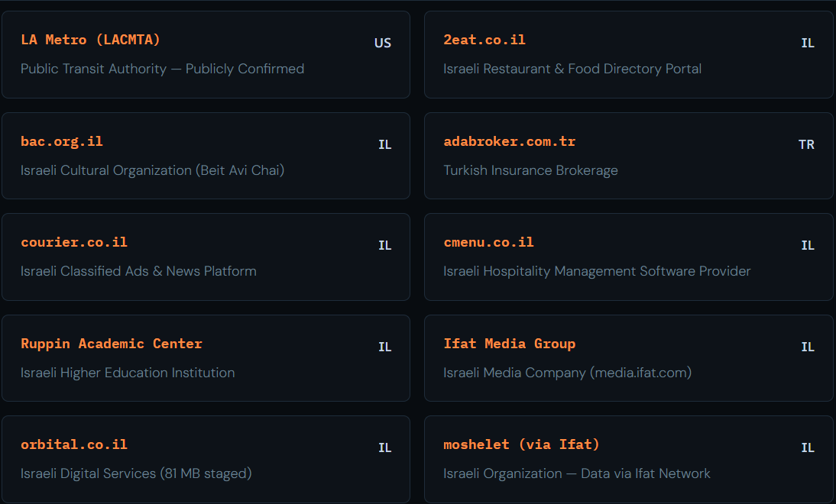Viewport: 836px width, 504px height.
Task: Click the bac.org.il card title
Action: pyautogui.click(x=61, y=142)
